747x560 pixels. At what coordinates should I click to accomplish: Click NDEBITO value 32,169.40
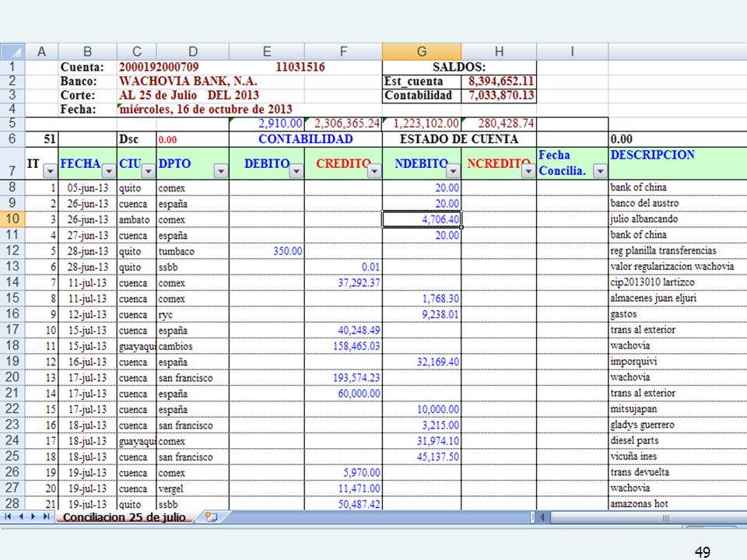coord(422,362)
